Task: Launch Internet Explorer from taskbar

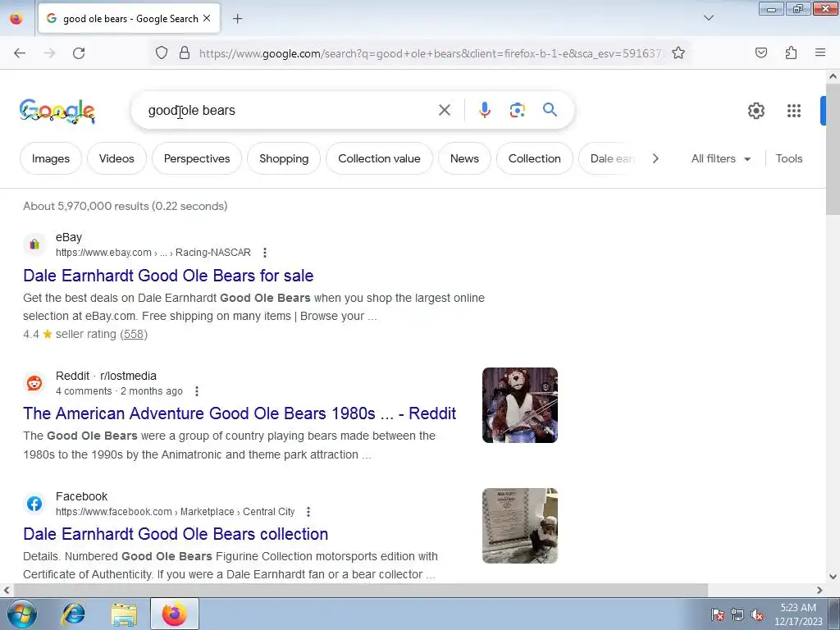Action: tap(73, 614)
